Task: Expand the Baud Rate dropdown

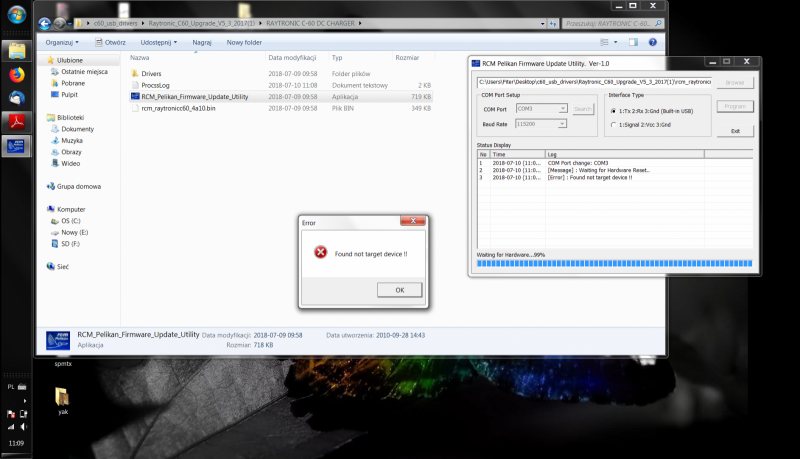Action: tap(564, 123)
